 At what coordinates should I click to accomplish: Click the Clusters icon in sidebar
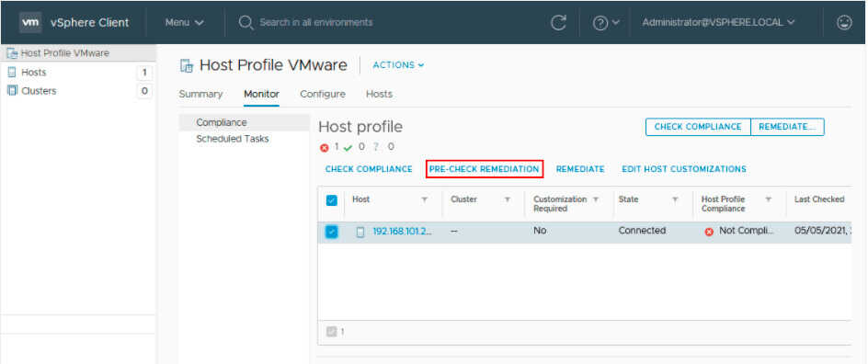[12, 91]
